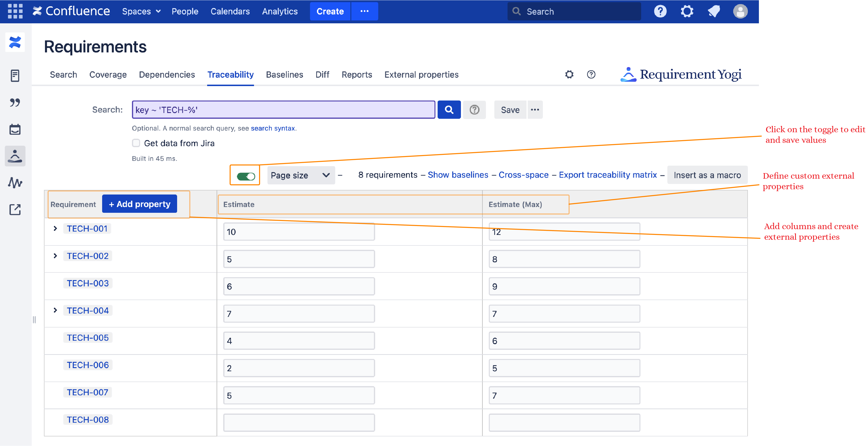
Task: Toggle the edit mode switch
Action: pyautogui.click(x=246, y=176)
